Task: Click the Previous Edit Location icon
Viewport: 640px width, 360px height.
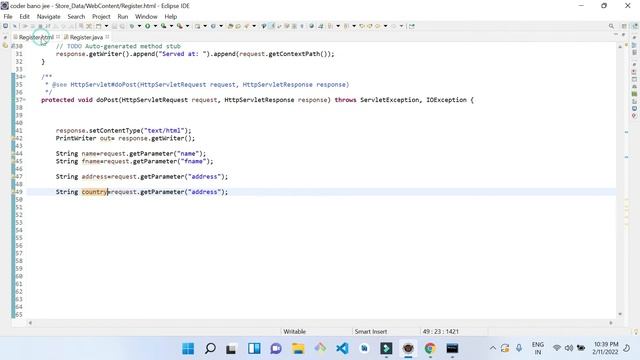Action: tap(362, 26)
